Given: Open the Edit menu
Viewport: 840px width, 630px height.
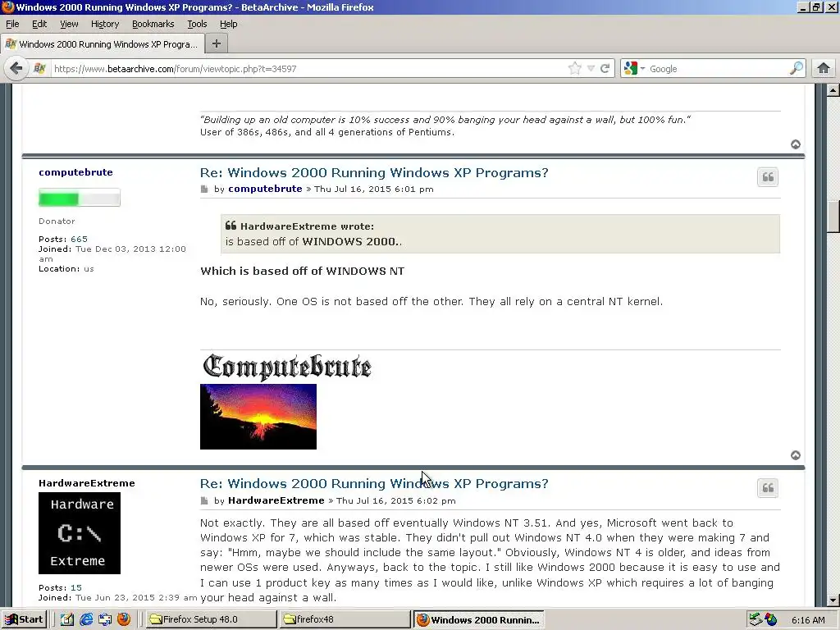Looking at the screenshot, I should 39,24.
